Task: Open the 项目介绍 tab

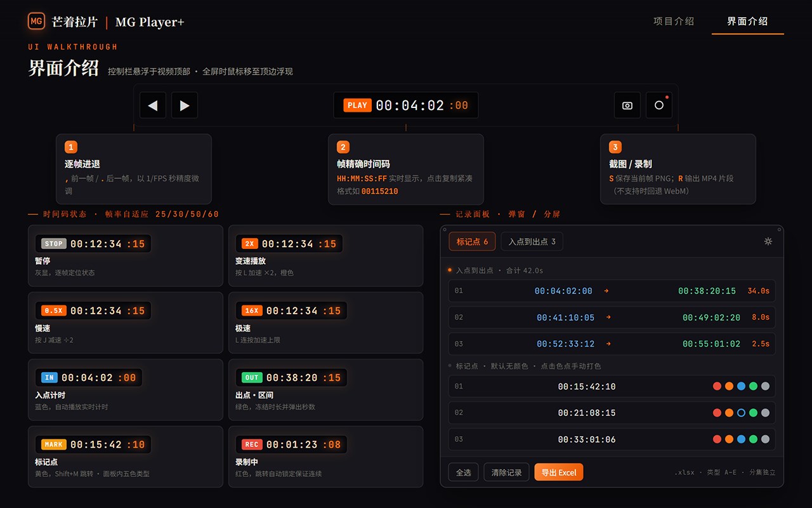Action: tap(674, 21)
